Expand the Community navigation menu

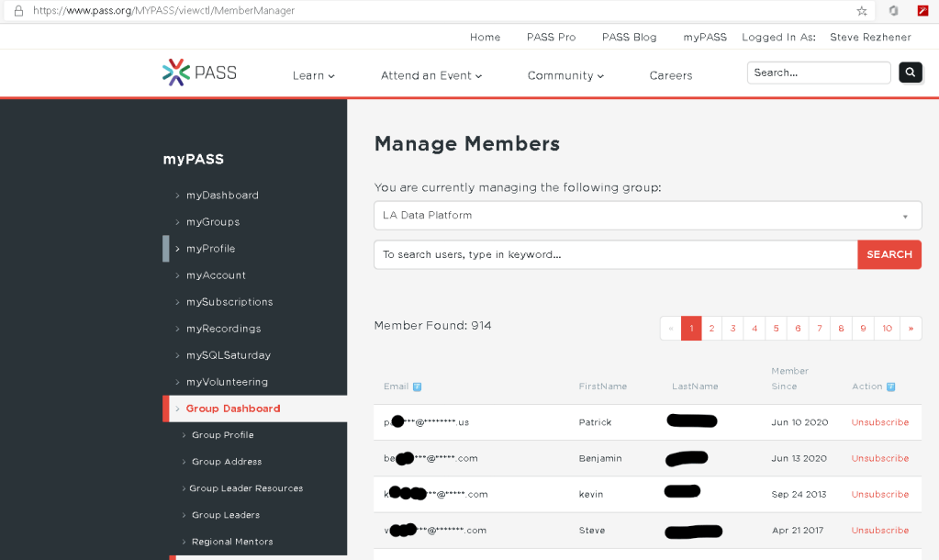point(565,76)
